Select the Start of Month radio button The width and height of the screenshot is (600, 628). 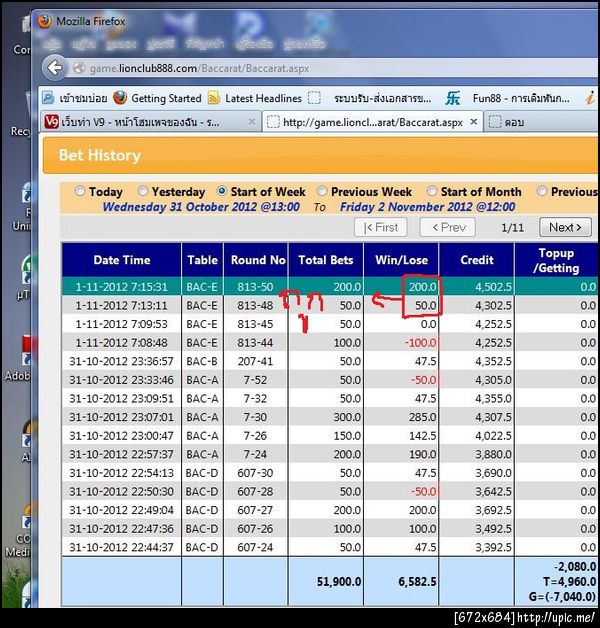tap(432, 191)
